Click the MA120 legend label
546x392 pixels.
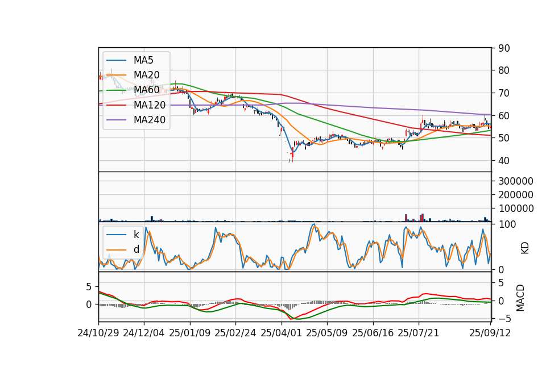click(x=150, y=105)
